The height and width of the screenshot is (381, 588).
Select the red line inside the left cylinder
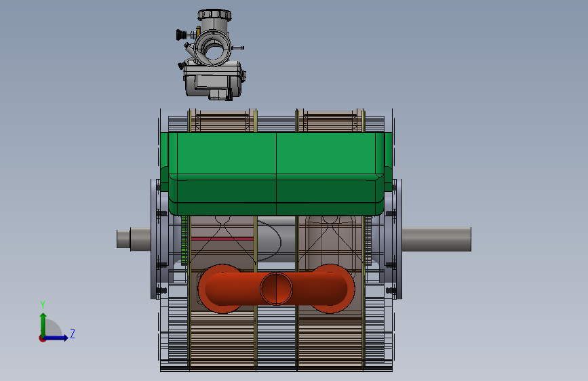click(222, 239)
